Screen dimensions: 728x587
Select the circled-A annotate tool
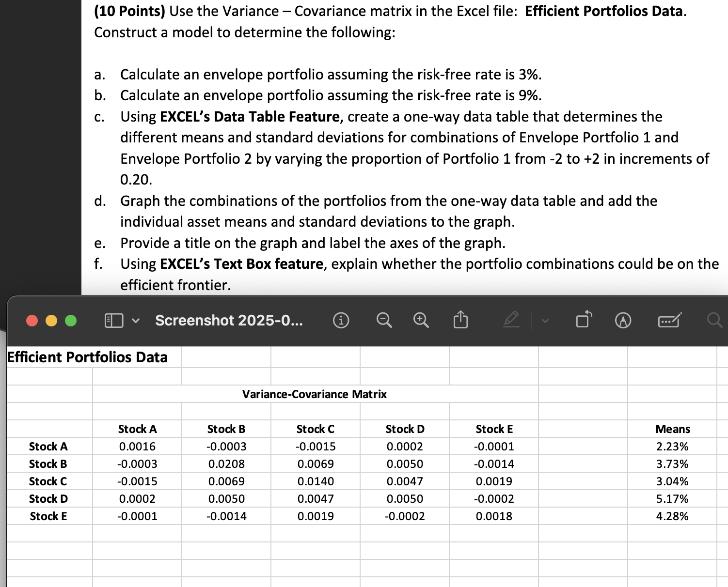[622, 320]
